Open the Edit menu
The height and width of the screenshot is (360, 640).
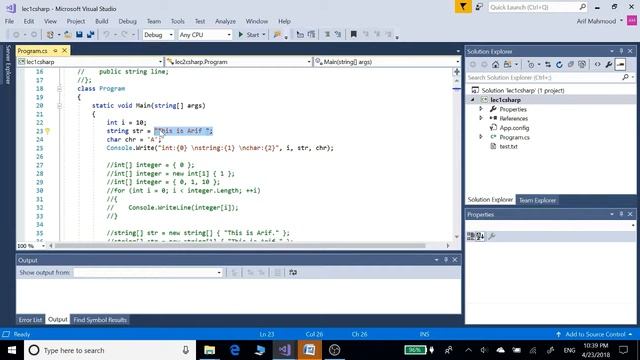pyautogui.click(x=29, y=21)
